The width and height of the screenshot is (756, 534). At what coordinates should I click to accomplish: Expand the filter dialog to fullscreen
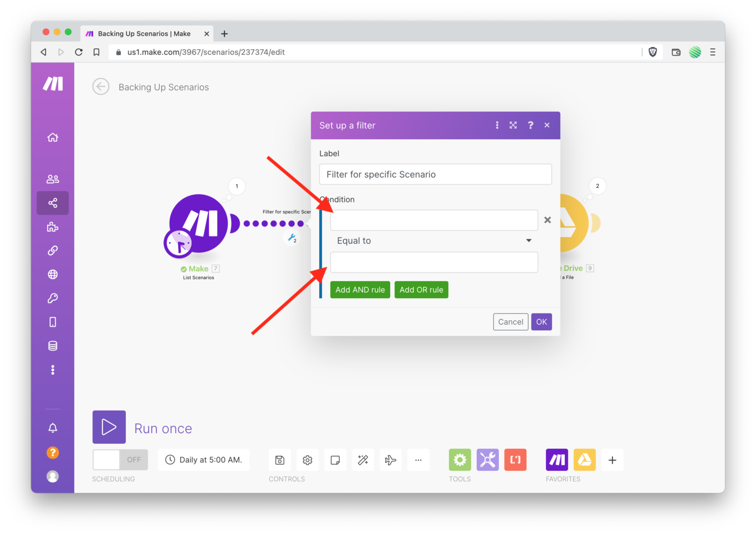pos(513,125)
